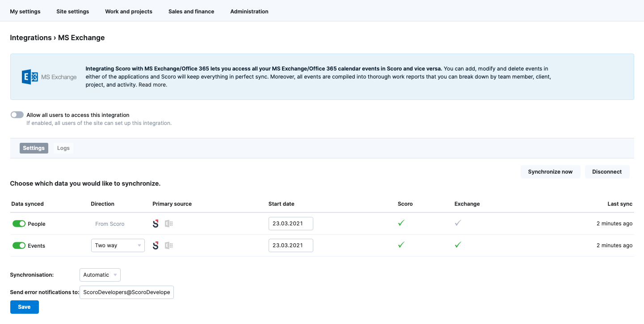Image resolution: width=644 pixels, height=324 pixels.
Task: Click green Scoro checkmark in People row
Action: point(401,223)
